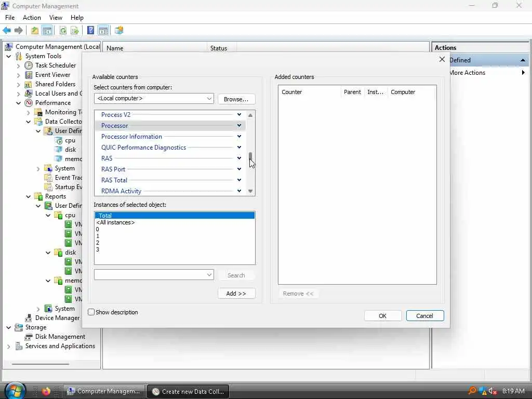Expand the RDMA Activity counter group
532x399 pixels.
pos(239,191)
